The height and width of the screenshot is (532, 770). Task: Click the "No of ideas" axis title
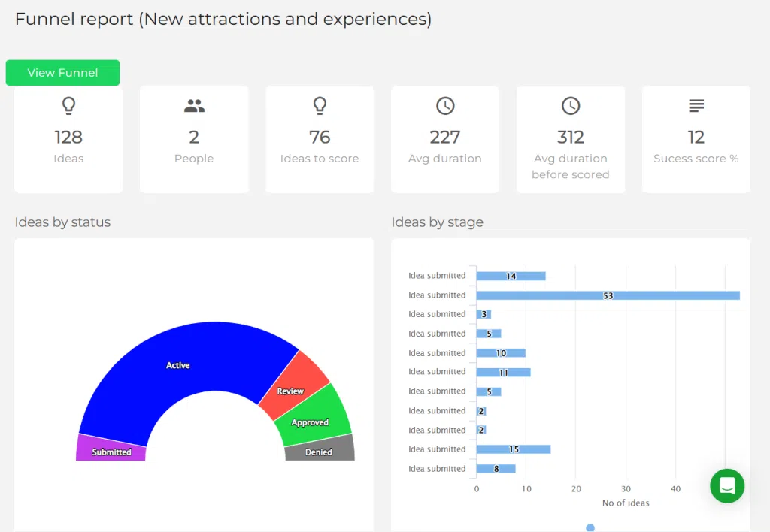[626, 503]
